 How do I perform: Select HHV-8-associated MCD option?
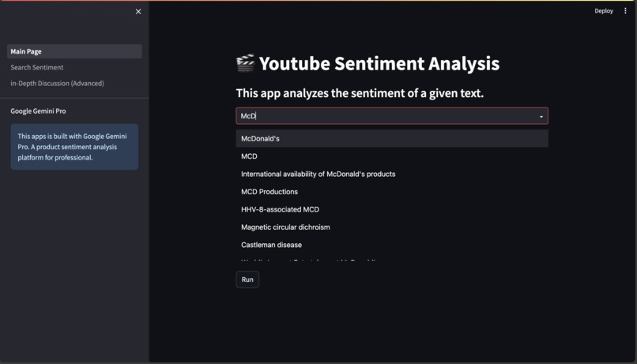click(392, 209)
